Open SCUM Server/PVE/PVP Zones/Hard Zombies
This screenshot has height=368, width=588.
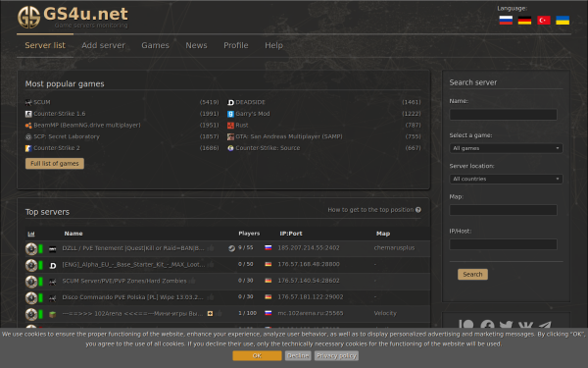tap(124, 282)
